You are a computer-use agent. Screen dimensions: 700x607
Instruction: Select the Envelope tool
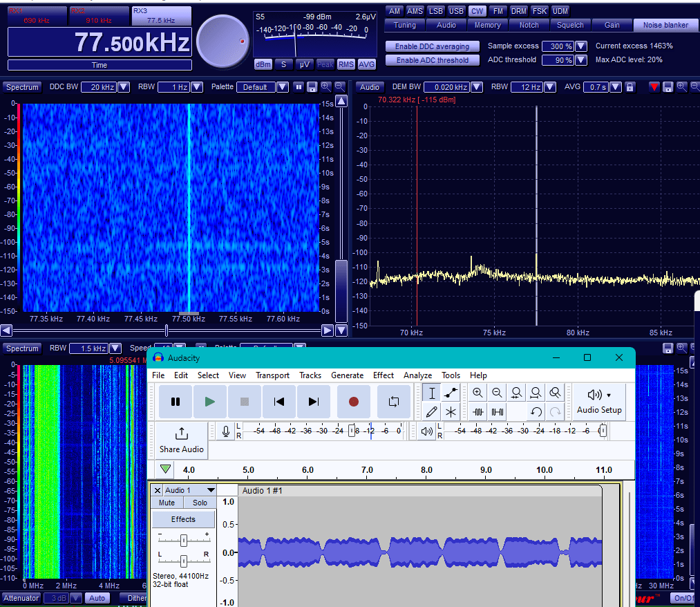point(451,393)
